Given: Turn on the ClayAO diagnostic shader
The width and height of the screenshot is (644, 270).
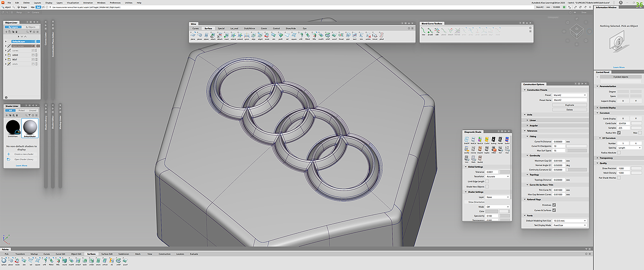Looking at the screenshot, I should click(x=480, y=149).
